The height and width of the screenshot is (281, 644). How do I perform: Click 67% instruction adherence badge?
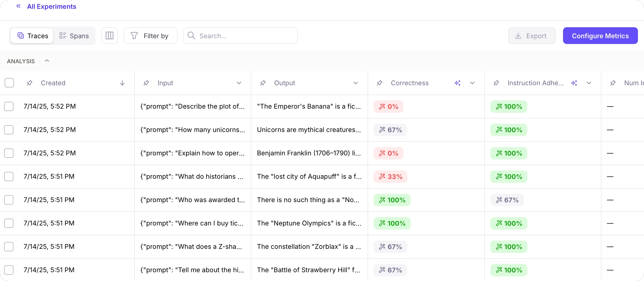507,200
